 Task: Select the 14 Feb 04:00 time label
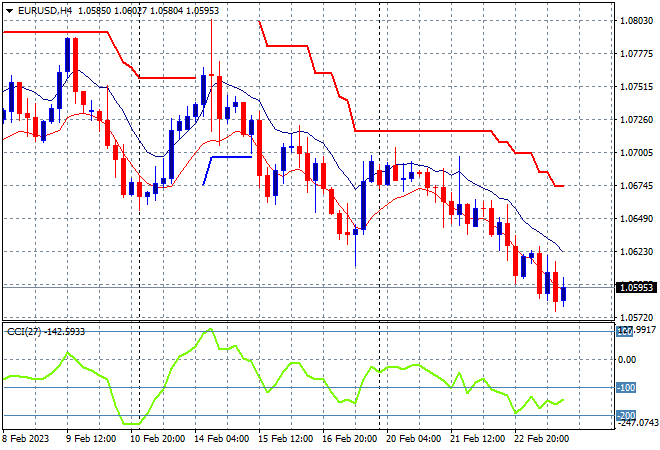pos(221,439)
